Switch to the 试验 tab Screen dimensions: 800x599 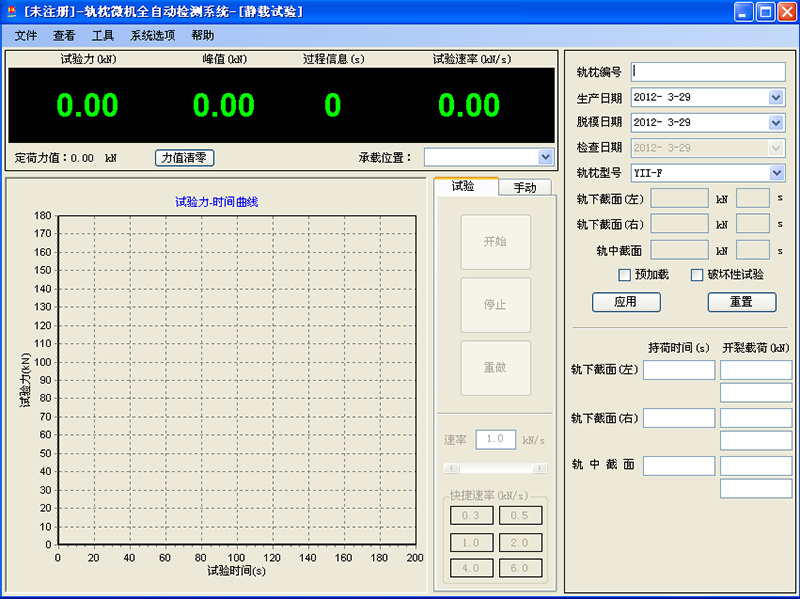coord(465,186)
